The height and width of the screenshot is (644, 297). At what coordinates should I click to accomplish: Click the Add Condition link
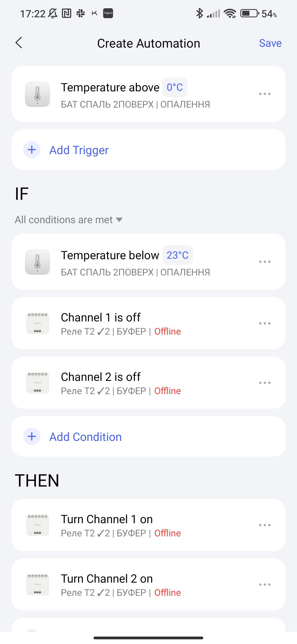tap(85, 437)
